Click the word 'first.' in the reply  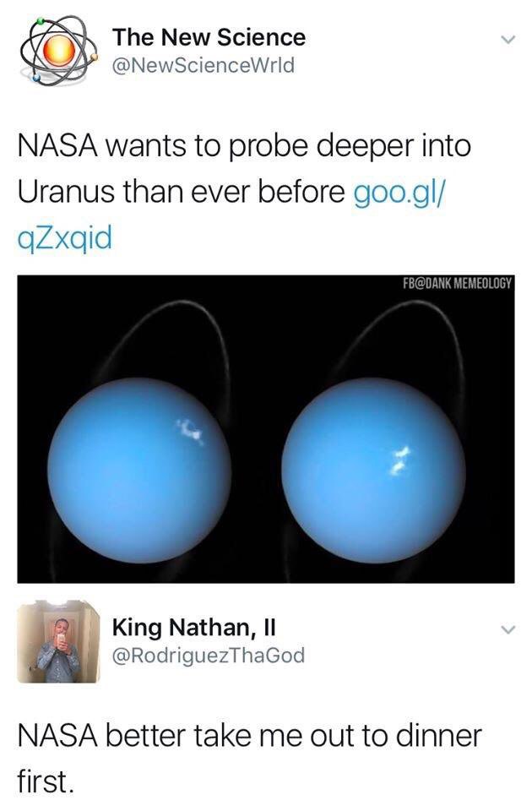(x=46, y=781)
